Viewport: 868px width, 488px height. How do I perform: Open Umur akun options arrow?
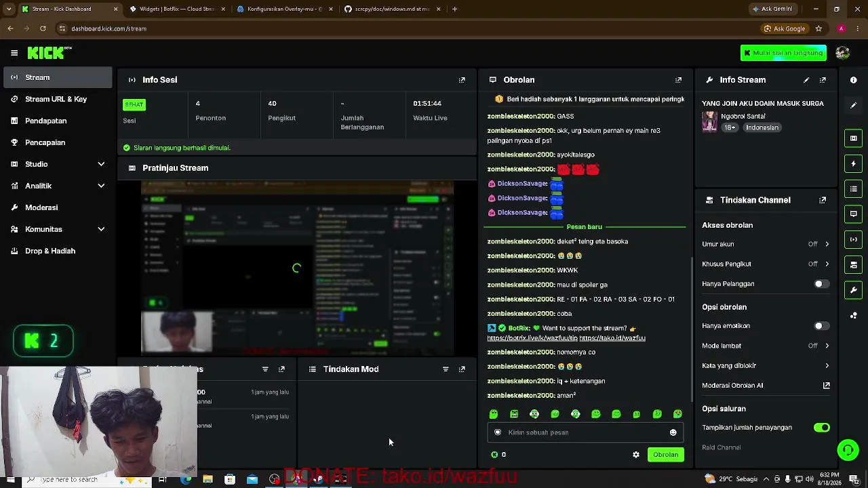827,244
